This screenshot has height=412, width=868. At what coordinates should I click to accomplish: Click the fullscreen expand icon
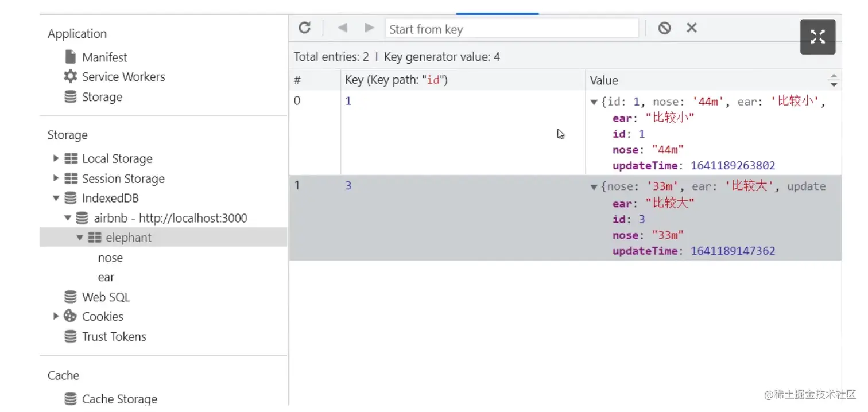click(817, 37)
